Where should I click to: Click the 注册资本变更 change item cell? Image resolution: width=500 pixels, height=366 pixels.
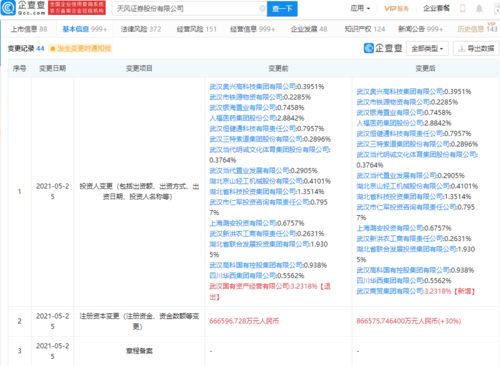139,321
